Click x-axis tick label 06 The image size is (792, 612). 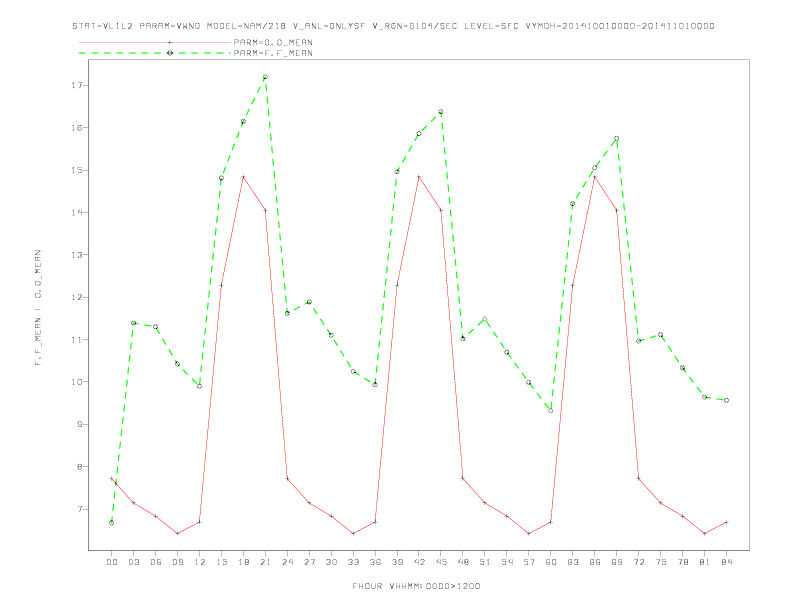(156, 562)
